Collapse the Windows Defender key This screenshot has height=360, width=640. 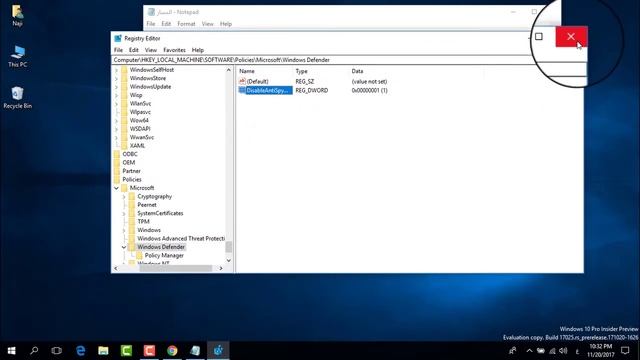click(x=124, y=247)
